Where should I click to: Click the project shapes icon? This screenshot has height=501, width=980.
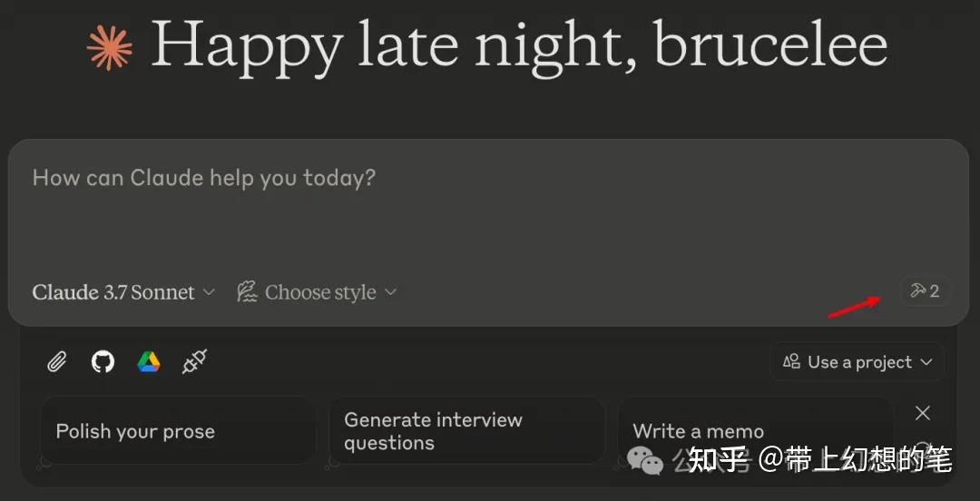(x=791, y=362)
